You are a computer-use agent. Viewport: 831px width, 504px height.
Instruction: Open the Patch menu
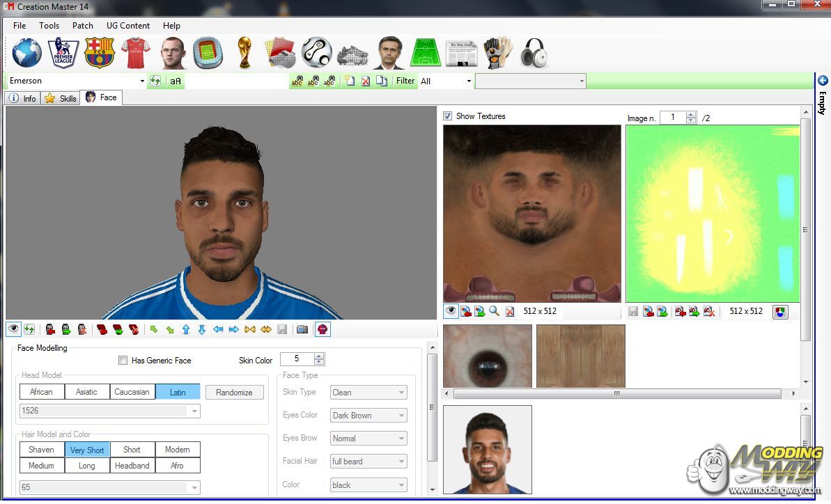(x=82, y=26)
